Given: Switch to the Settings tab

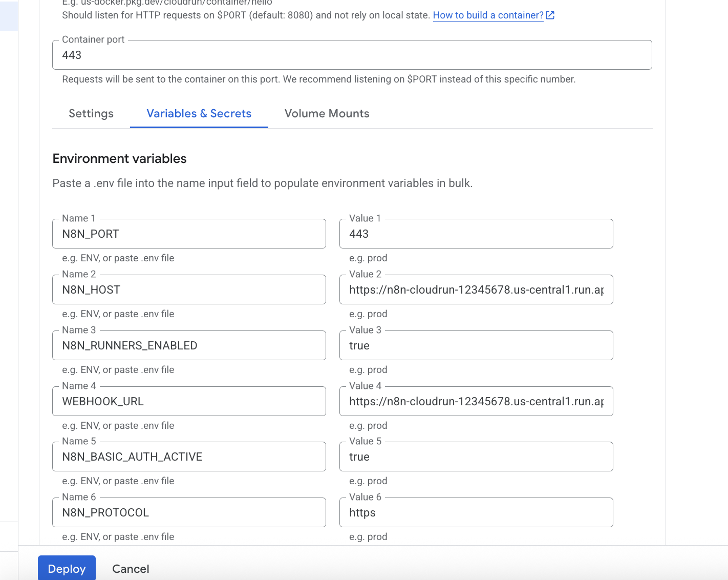Looking at the screenshot, I should coord(91,114).
